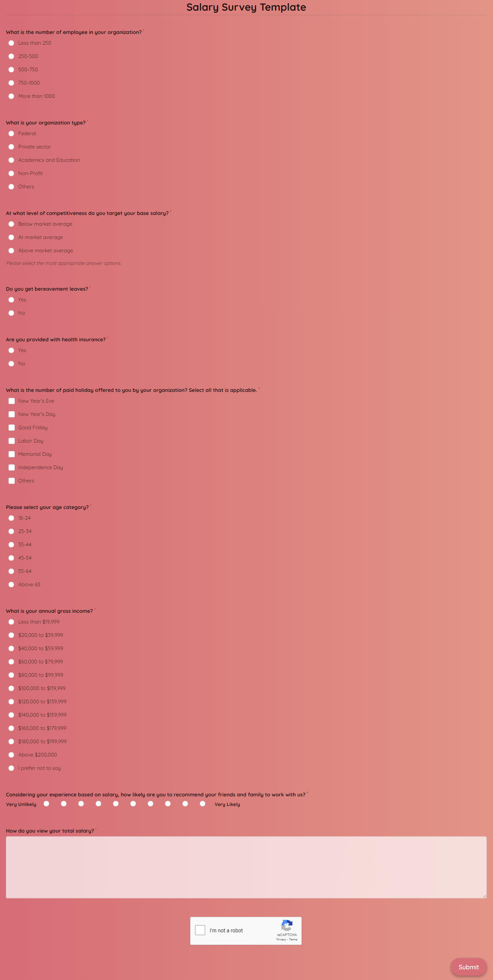Screen dimensions: 493x980
Task: Choose Others under organization type
Action: click(x=11, y=187)
